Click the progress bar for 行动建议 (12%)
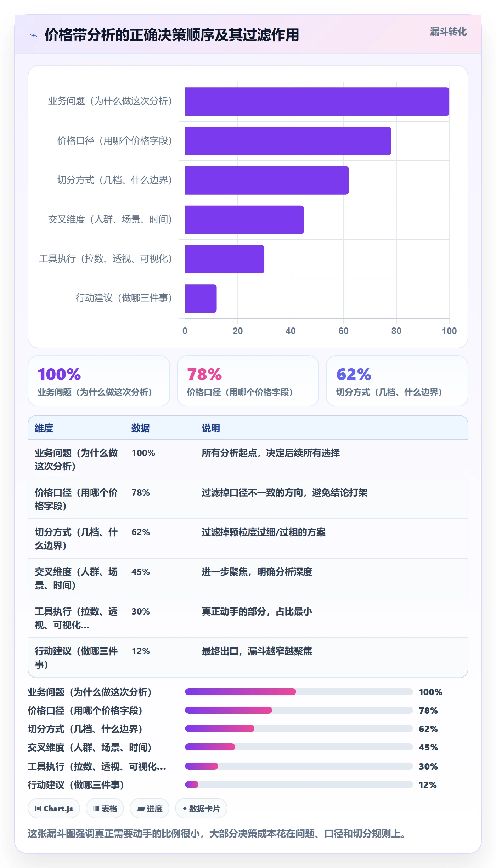496x868 pixels. pyautogui.click(x=299, y=784)
